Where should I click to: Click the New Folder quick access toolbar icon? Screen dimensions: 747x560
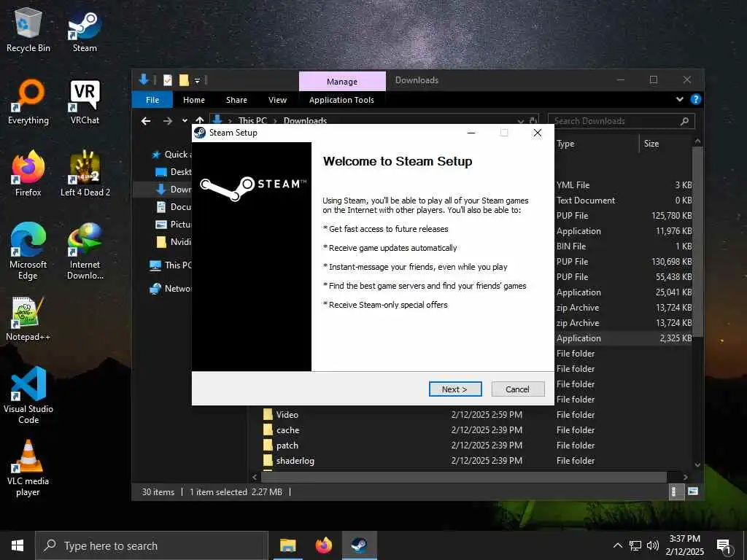184,80
